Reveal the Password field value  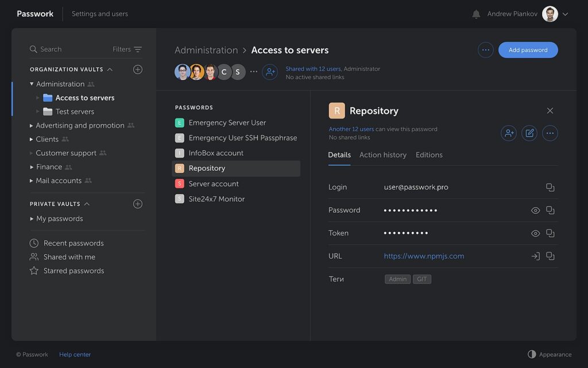click(x=535, y=210)
